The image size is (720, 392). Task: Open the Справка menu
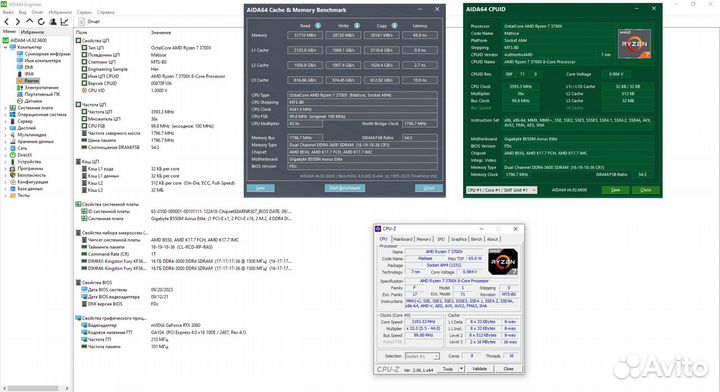coord(106,12)
